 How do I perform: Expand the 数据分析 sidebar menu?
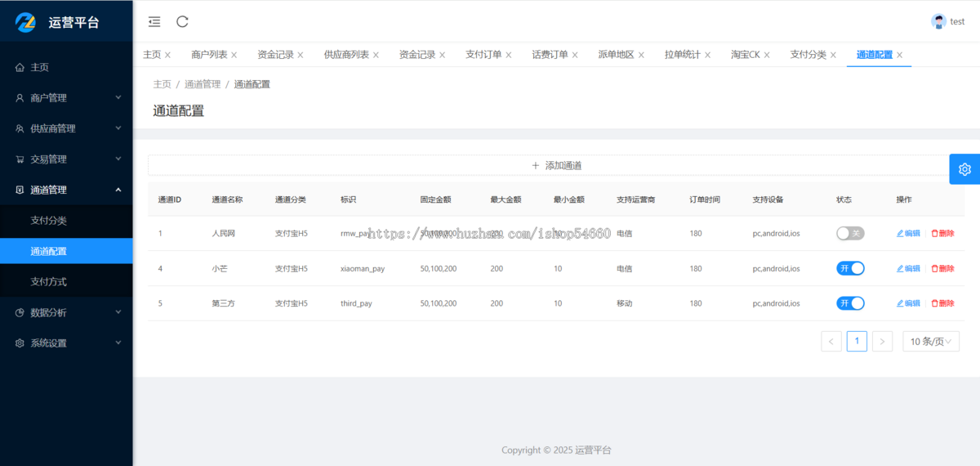coord(66,312)
